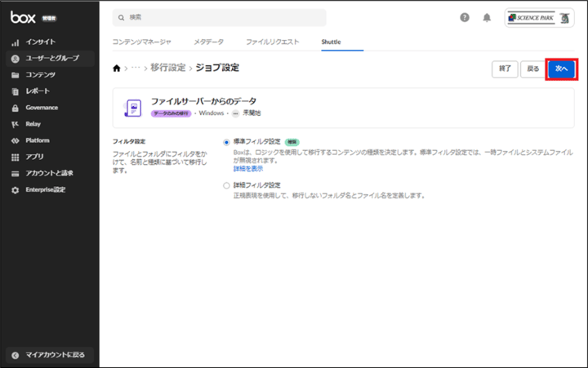Click the file server job icon
This screenshot has height=368, width=588.
tap(132, 108)
